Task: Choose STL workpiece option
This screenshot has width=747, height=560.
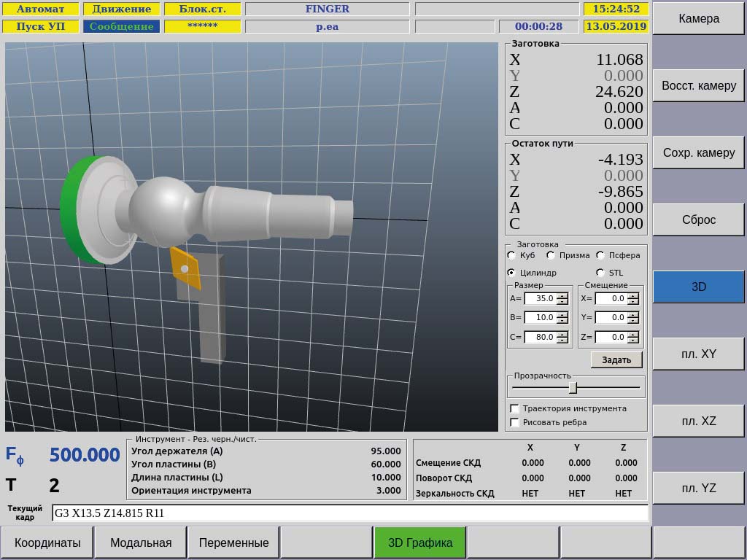Action: click(600, 273)
